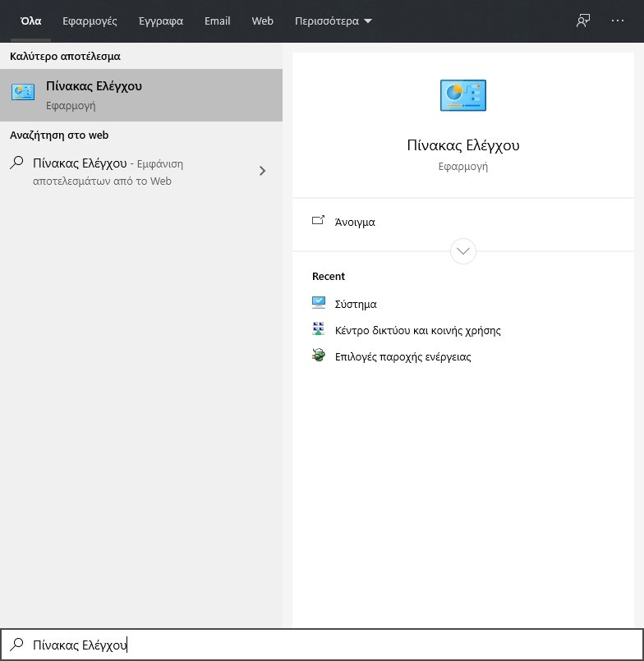Open Επιλογές παροχής ενέργειας recent item
644x661 pixels.
pyautogui.click(x=402, y=357)
